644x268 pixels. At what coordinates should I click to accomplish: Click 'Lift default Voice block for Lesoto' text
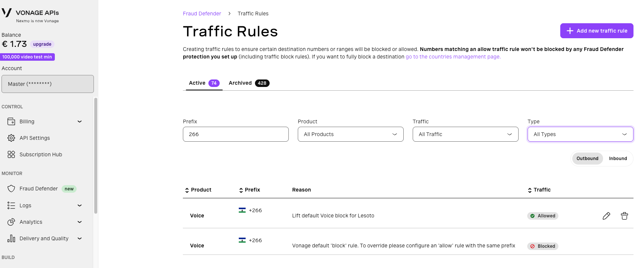[333, 216]
